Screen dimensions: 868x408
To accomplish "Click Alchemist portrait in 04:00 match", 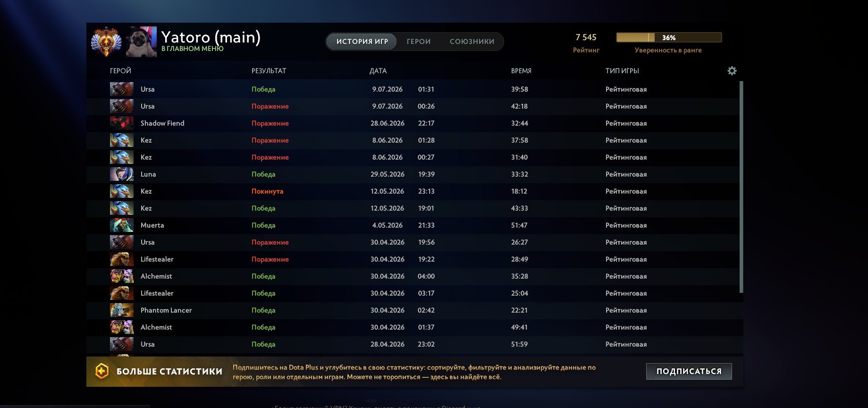I will (x=122, y=276).
